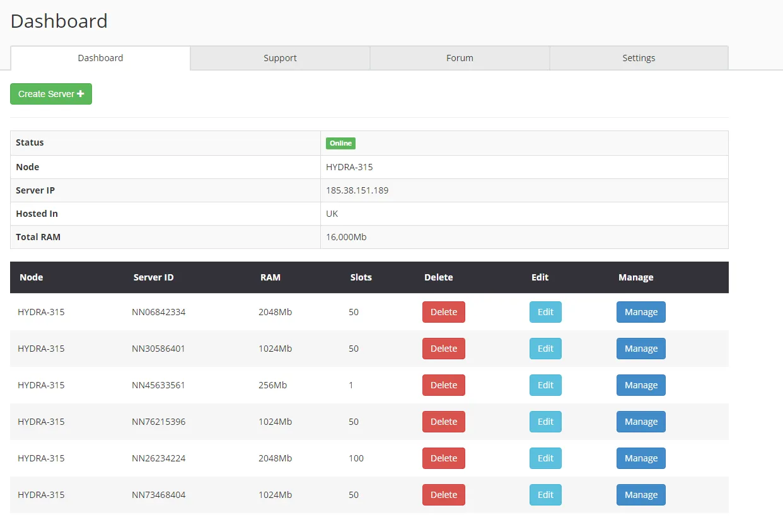The image size is (783, 532).
Task: Go to the Settings tab
Action: (x=639, y=58)
